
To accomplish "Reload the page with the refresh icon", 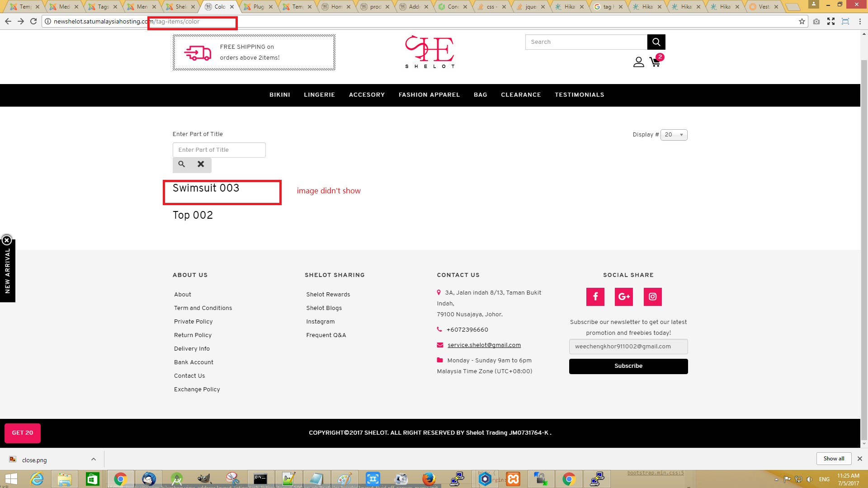I will 33,21.
